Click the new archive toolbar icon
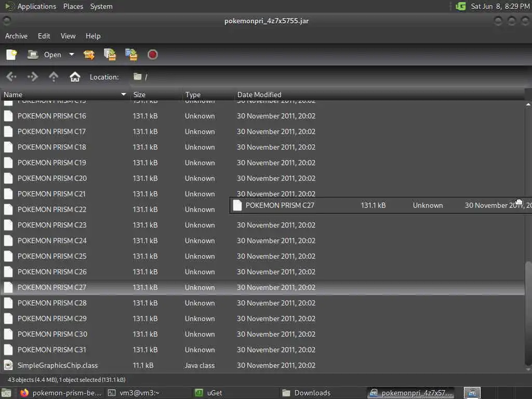The height and width of the screenshot is (399, 532). pyautogui.click(x=11, y=55)
